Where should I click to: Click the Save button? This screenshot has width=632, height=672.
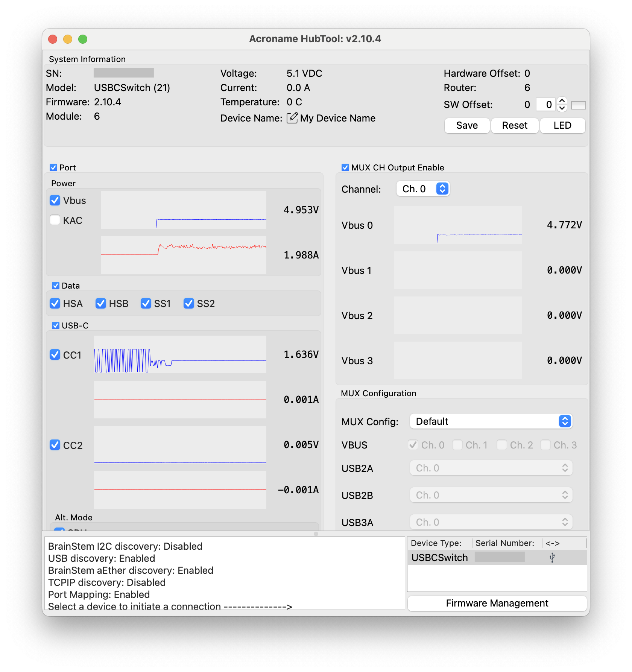(x=467, y=125)
